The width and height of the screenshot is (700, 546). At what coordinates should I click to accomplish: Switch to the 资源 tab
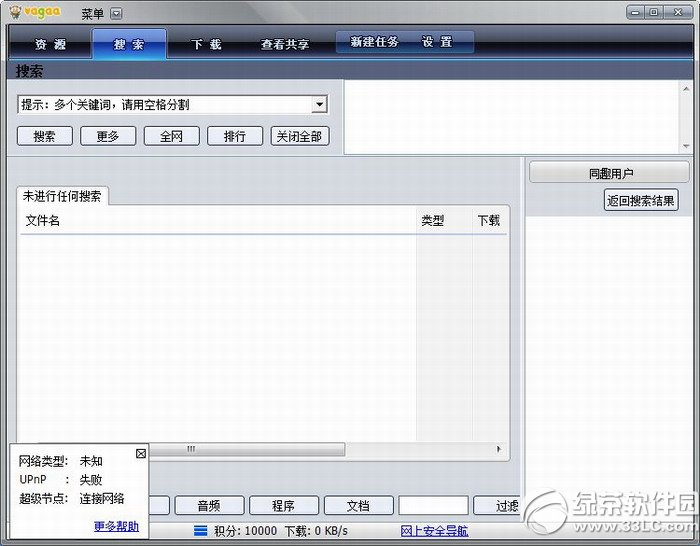(50, 44)
